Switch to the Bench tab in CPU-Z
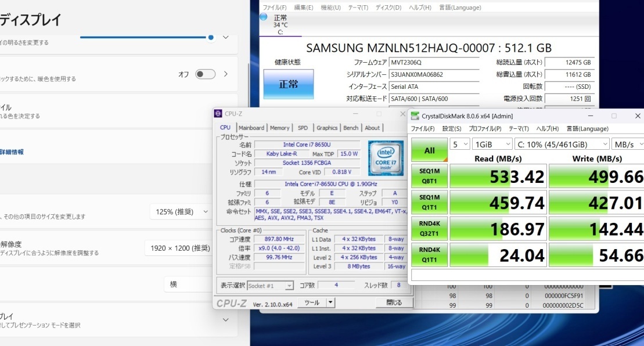This screenshot has width=644, height=346. [351, 128]
